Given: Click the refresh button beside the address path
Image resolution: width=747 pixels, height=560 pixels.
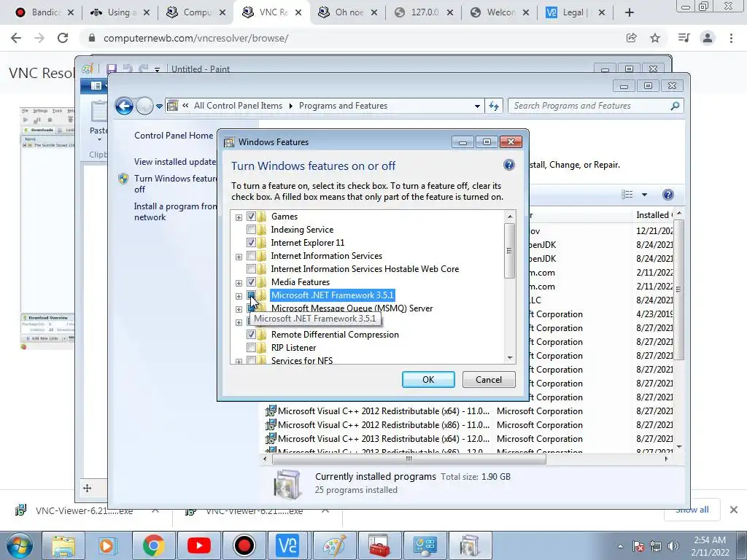Looking at the screenshot, I should pos(494,106).
